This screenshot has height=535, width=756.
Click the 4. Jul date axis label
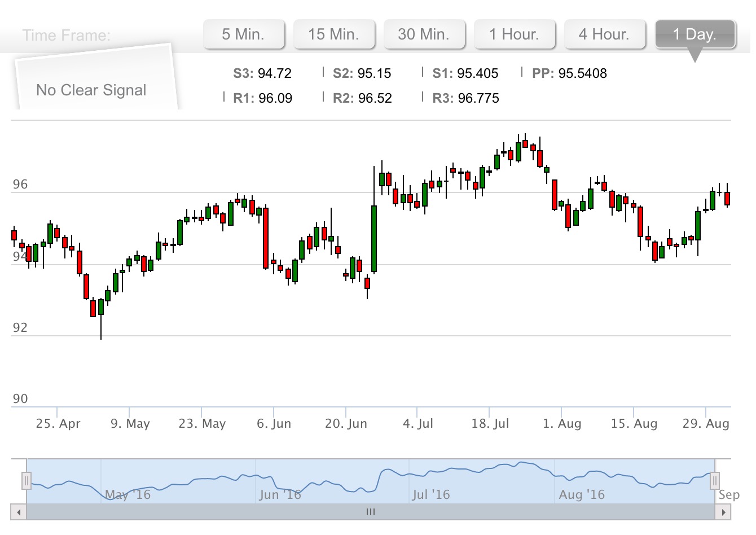coord(418,424)
